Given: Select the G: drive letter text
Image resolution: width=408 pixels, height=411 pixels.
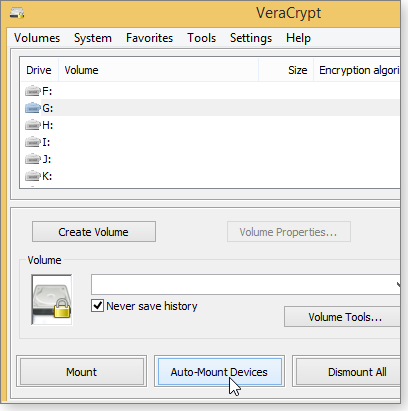Looking at the screenshot, I should (x=48, y=108).
